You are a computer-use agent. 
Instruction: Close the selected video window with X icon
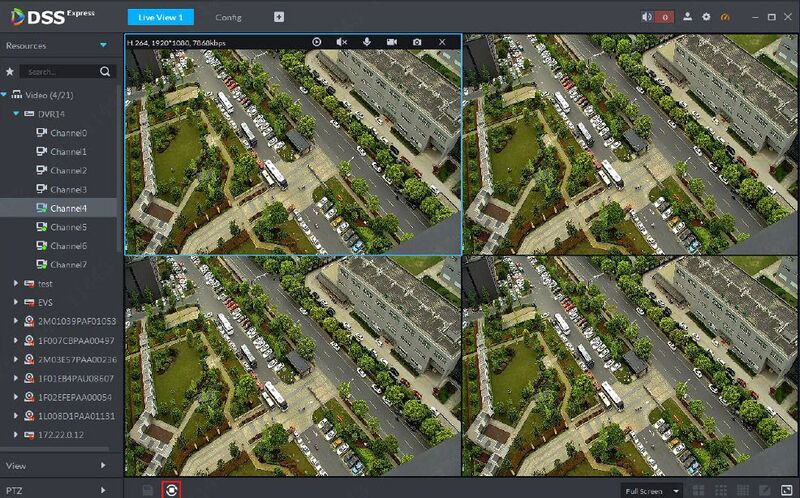pos(442,42)
